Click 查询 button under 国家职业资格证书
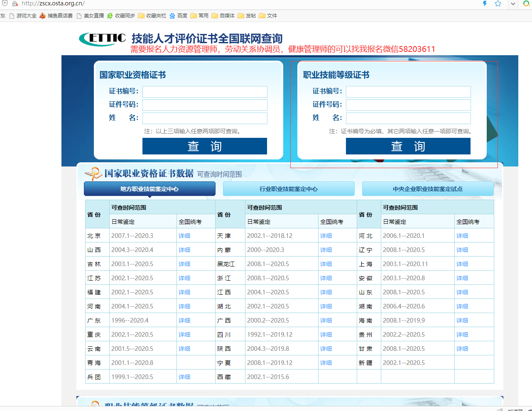 point(205,146)
